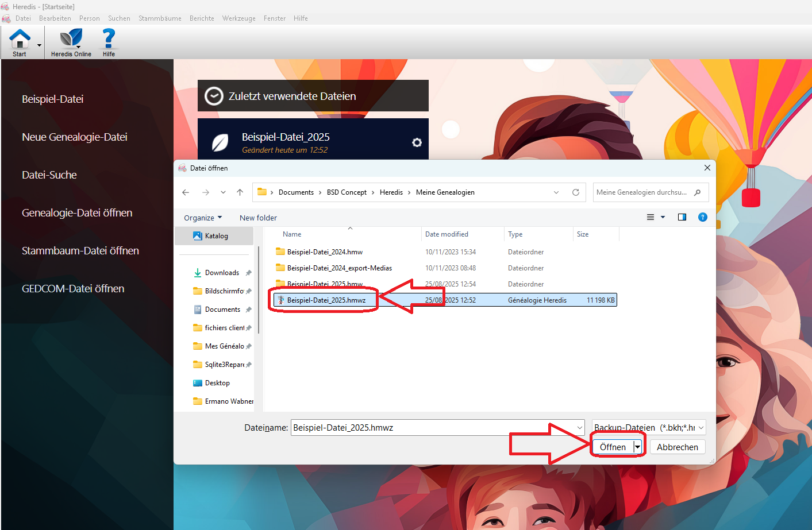The width and height of the screenshot is (812, 530).
Task: Click the Öffnen button
Action: pyautogui.click(x=613, y=447)
